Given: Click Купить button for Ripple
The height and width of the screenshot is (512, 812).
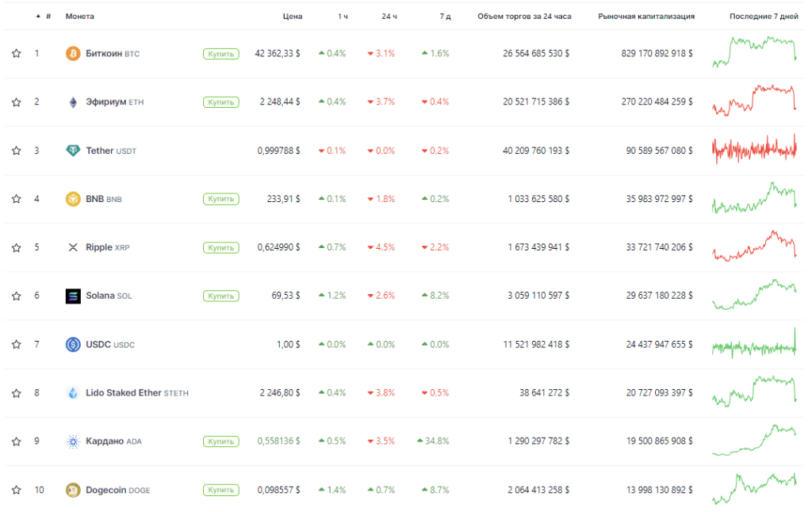Looking at the screenshot, I should (221, 247).
